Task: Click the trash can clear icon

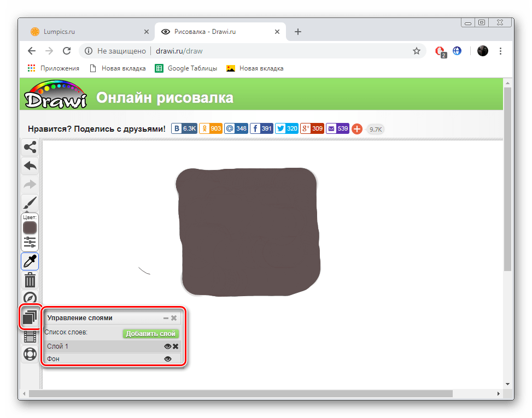Action: 30,280
